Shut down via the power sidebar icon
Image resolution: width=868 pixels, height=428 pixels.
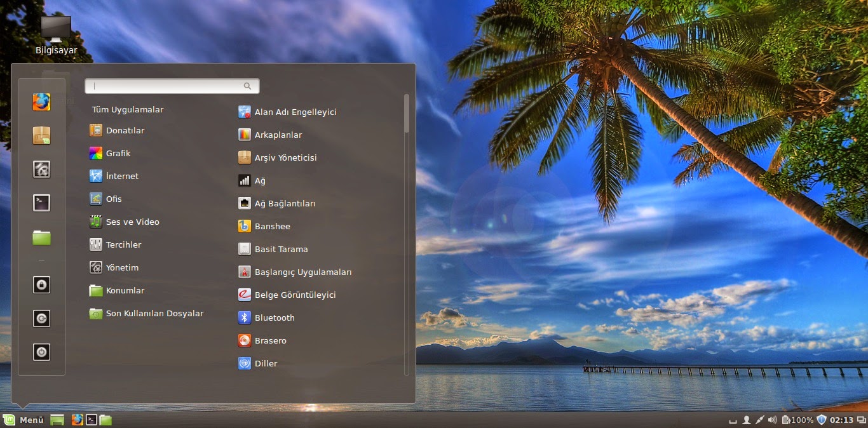point(41,352)
